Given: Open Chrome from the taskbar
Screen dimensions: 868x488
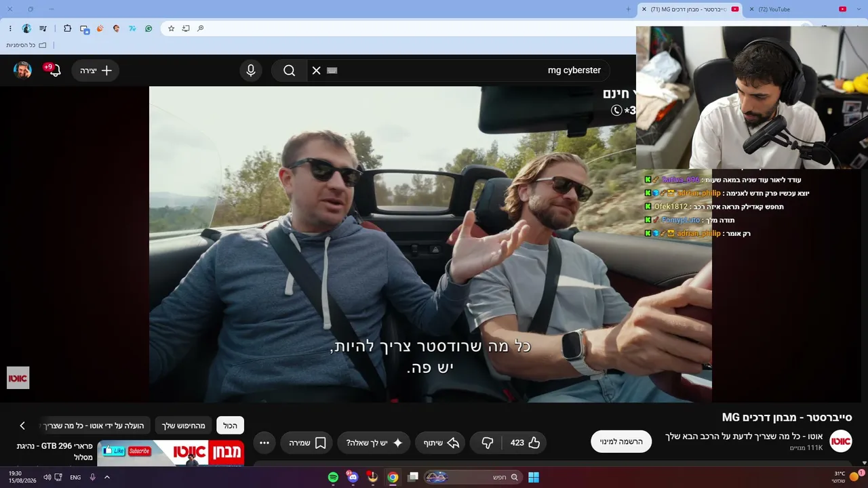Looking at the screenshot, I should pos(393,477).
